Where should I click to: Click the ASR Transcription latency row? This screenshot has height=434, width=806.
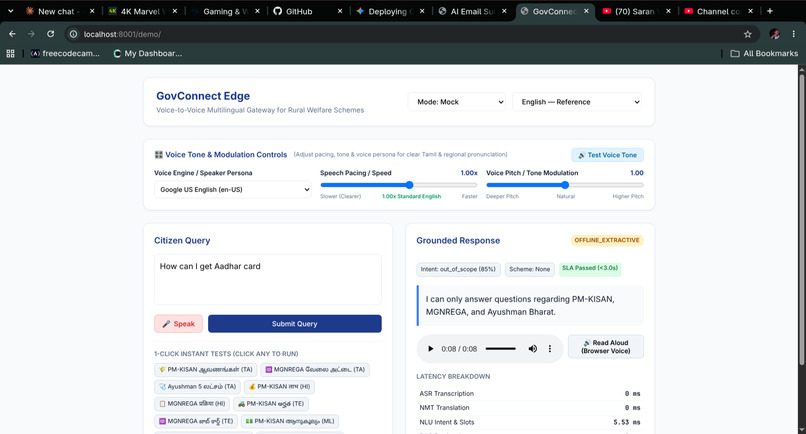[x=529, y=393]
